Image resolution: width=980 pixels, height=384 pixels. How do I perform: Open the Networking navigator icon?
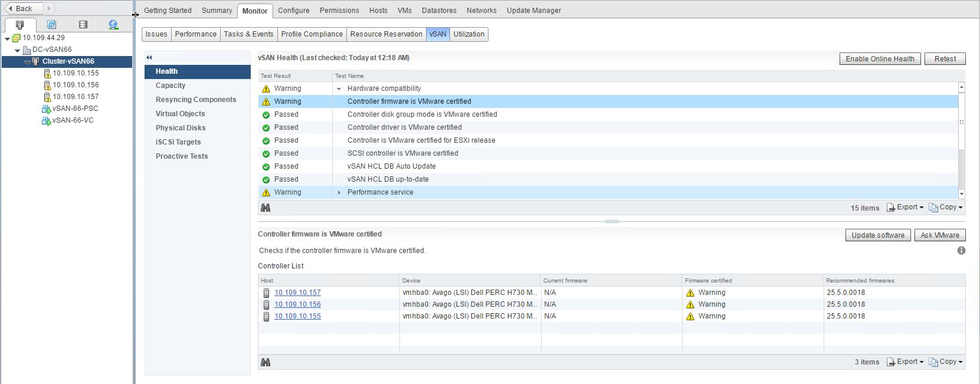pyautogui.click(x=113, y=25)
